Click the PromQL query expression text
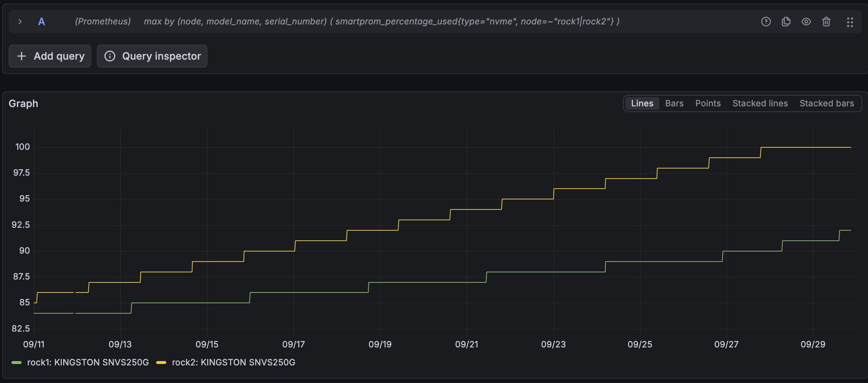This screenshot has height=383, width=868. click(382, 22)
